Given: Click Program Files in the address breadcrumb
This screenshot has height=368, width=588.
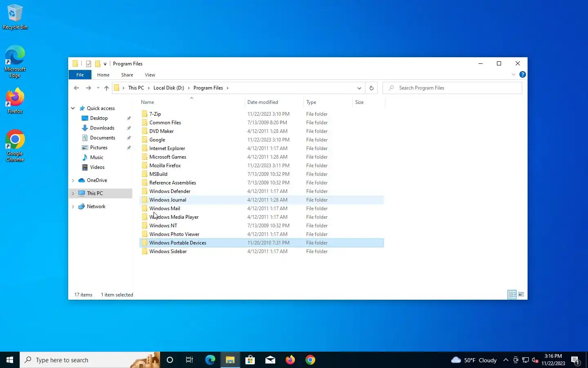Looking at the screenshot, I should click(208, 88).
